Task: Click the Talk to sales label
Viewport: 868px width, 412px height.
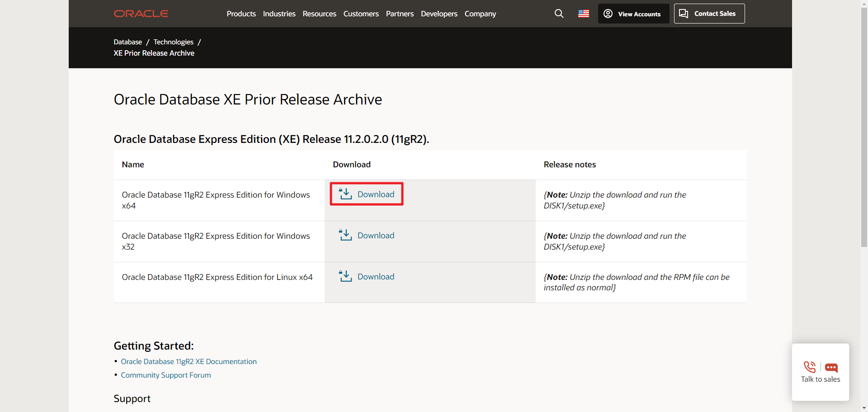Action: pos(821,379)
